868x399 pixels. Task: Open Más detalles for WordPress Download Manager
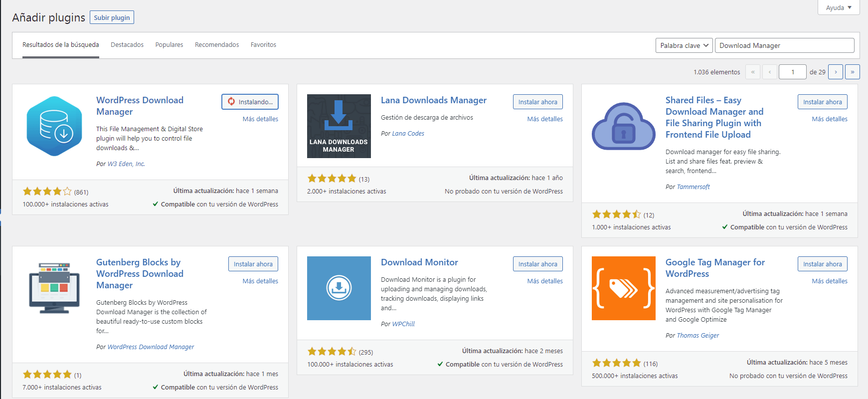tap(260, 119)
